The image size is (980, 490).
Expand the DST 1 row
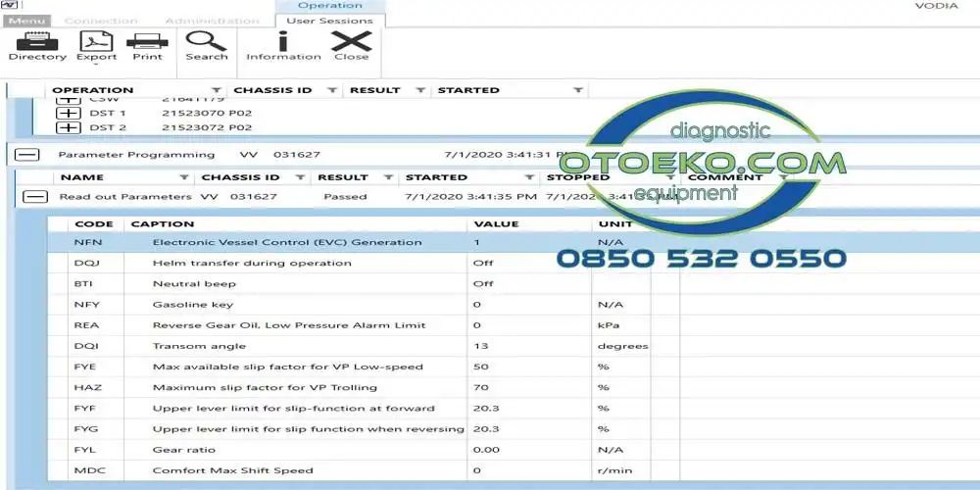click(x=69, y=114)
